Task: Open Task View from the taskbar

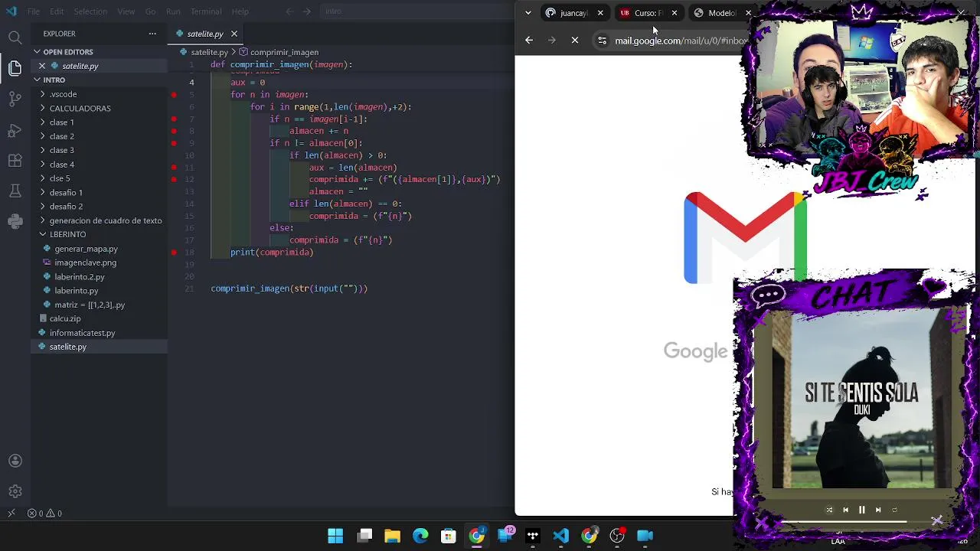Action: (364, 536)
